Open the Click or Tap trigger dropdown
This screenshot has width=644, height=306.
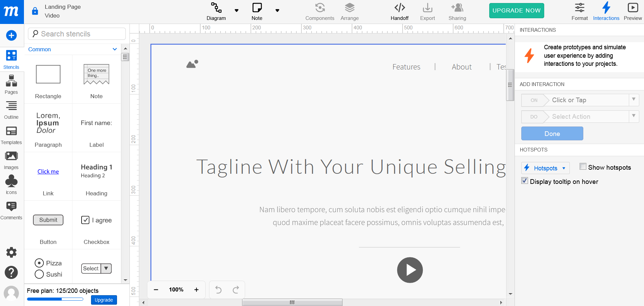pos(580,100)
